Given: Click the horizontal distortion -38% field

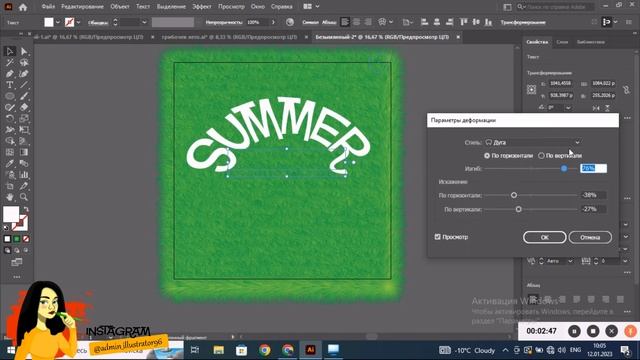Looking at the screenshot, I should (x=593, y=195).
